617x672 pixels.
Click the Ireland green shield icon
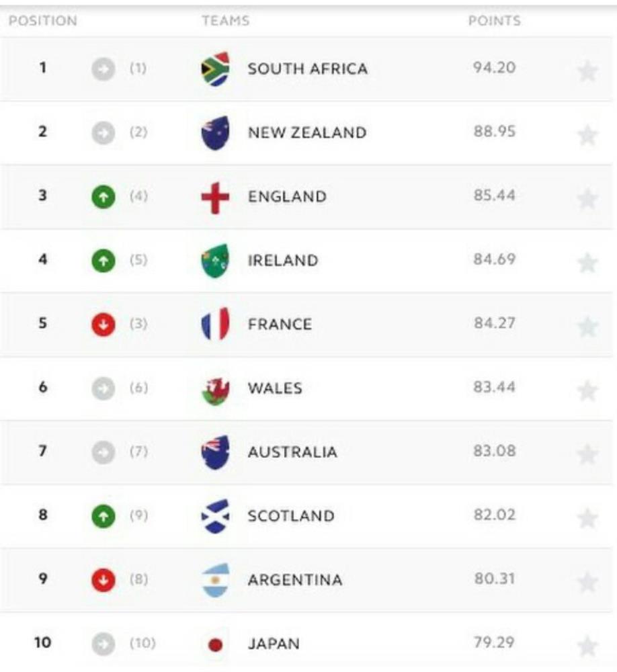point(215,261)
